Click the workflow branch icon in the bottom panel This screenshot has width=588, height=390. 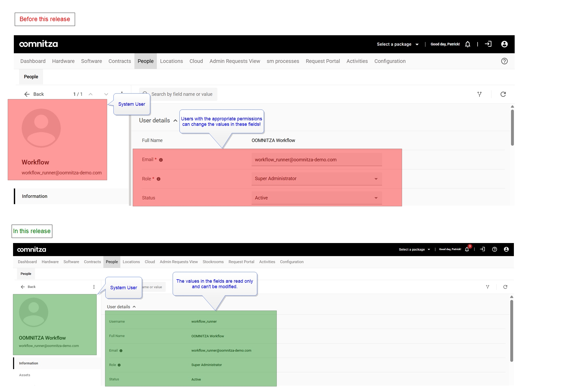pos(488,287)
